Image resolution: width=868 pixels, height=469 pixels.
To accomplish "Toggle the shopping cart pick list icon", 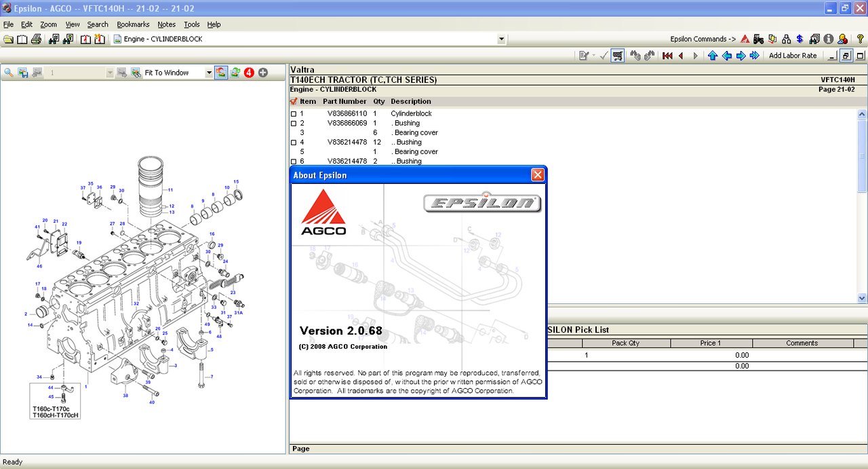I will 618,56.
